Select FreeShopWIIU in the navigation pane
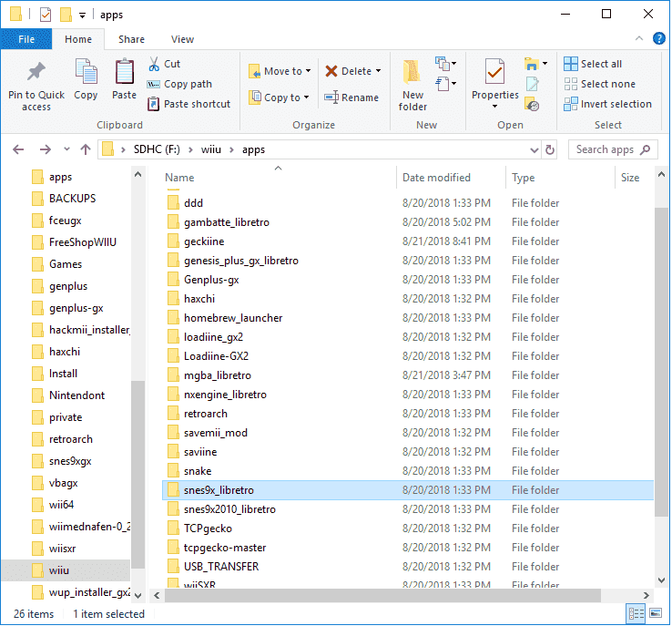This screenshot has width=672, height=626. pyautogui.click(x=74, y=242)
